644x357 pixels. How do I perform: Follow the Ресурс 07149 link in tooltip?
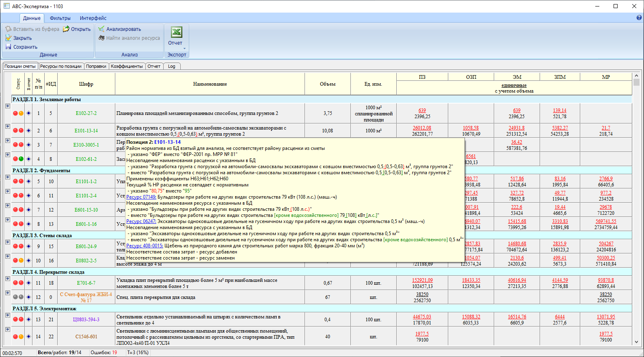click(141, 197)
